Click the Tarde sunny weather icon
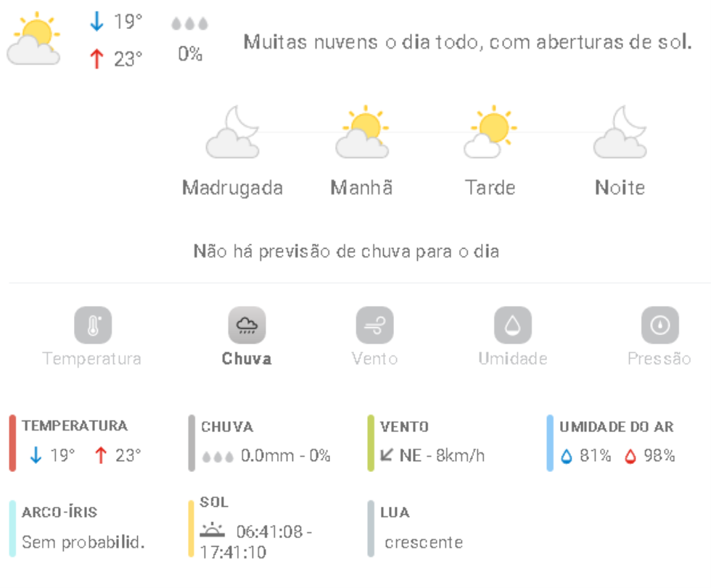Image resolution: width=711 pixels, height=588 pixels. click(x=490, y=132)
